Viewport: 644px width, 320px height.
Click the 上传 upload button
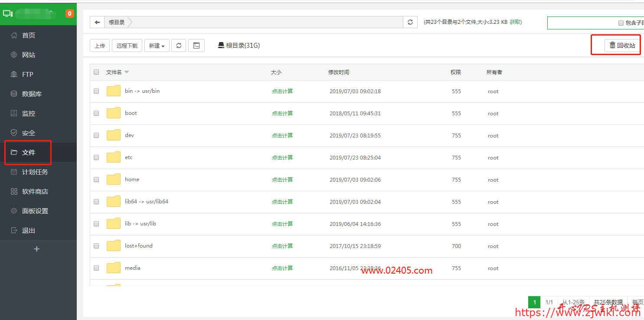(100, 46)
